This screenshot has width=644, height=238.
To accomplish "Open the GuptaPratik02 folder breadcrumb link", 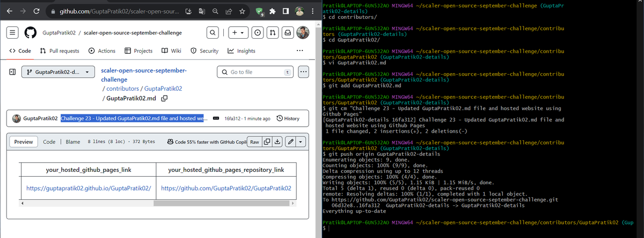I will (x=163, y=89).
